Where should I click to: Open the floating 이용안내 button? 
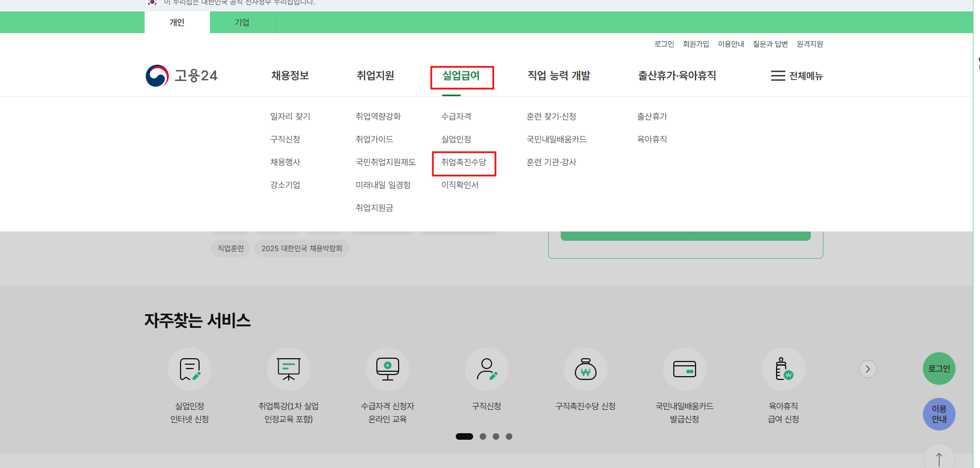click(939, 414)
